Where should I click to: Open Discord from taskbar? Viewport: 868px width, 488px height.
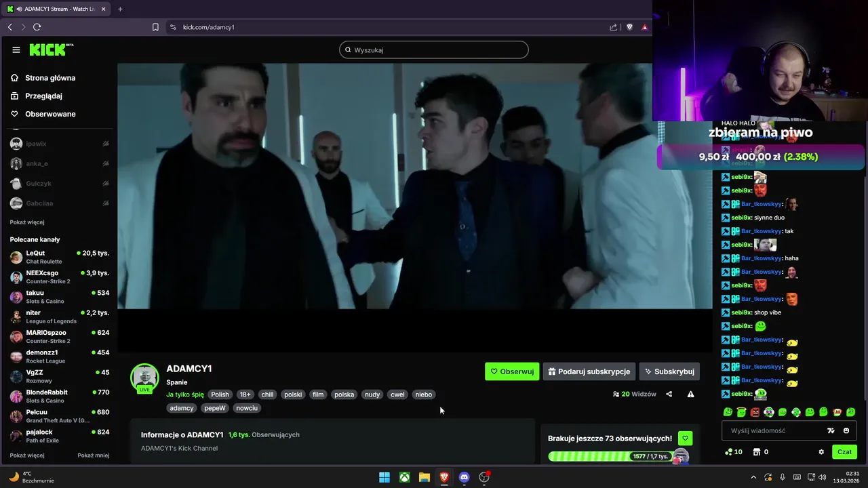[x=464, y=477]
